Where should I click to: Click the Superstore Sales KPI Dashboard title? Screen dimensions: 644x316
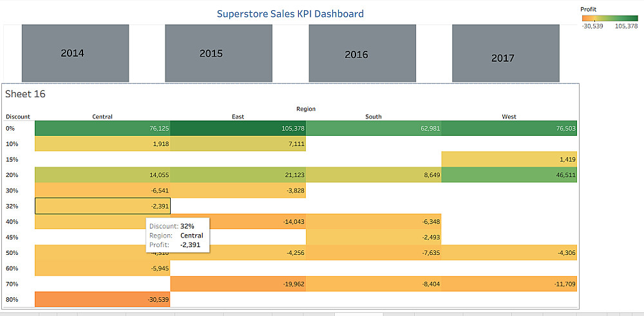click(x=290, y=14)
